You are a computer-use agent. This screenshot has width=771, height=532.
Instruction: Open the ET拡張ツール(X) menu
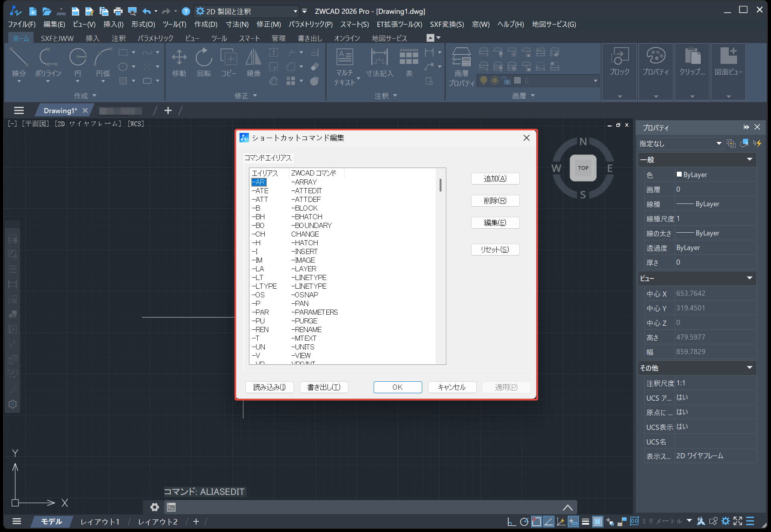point(399,24)
